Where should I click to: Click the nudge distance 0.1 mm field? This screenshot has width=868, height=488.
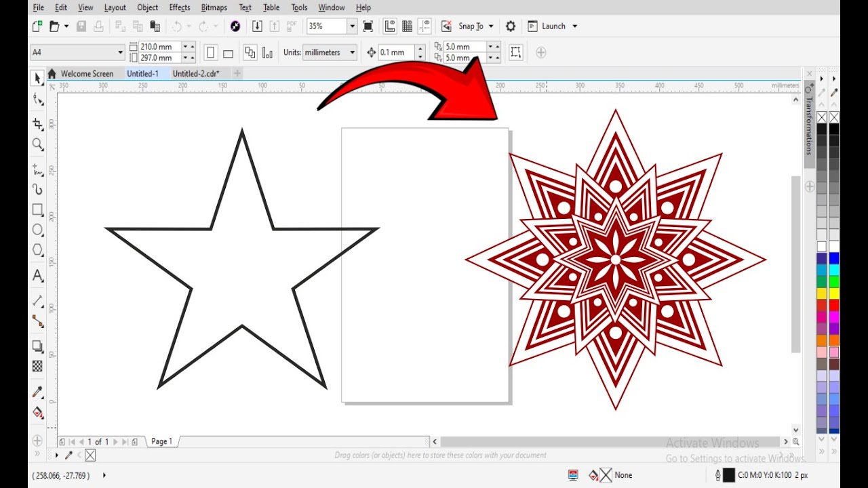[x=397, y=52]
